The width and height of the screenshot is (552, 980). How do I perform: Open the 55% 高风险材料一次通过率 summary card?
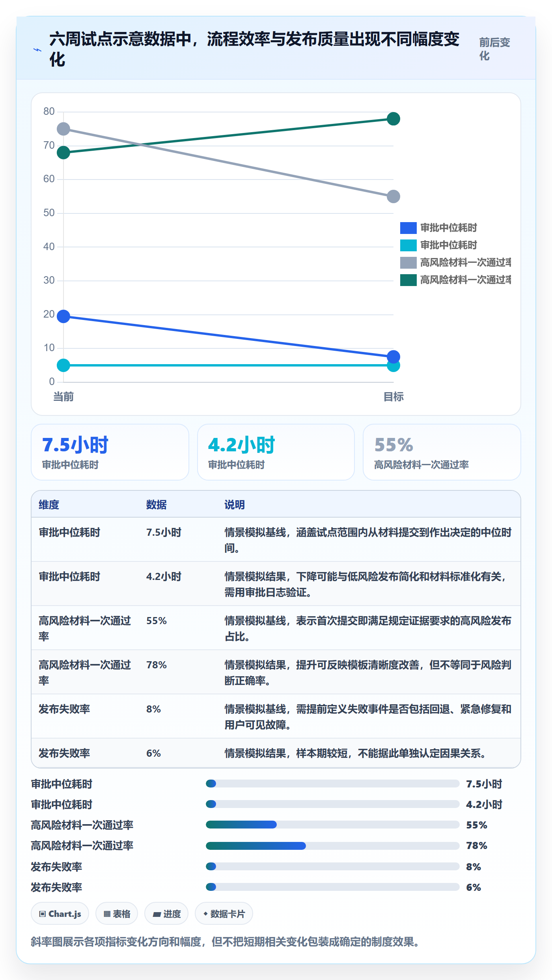coord(442,452)
